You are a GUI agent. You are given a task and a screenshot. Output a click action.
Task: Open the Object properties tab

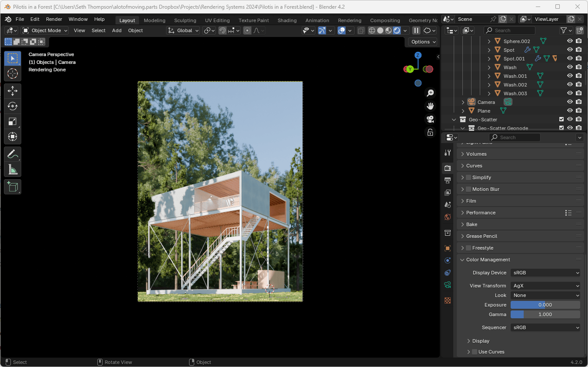click(448, 248)
